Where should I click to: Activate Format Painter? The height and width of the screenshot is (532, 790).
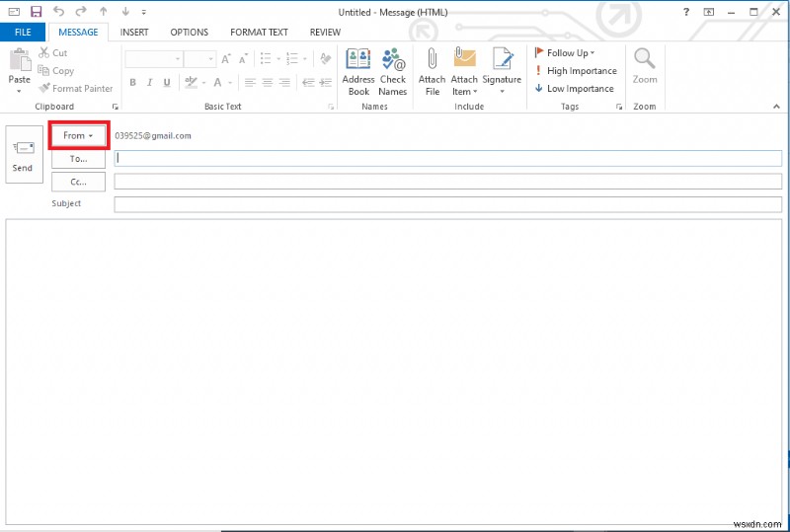coord(76,89)
